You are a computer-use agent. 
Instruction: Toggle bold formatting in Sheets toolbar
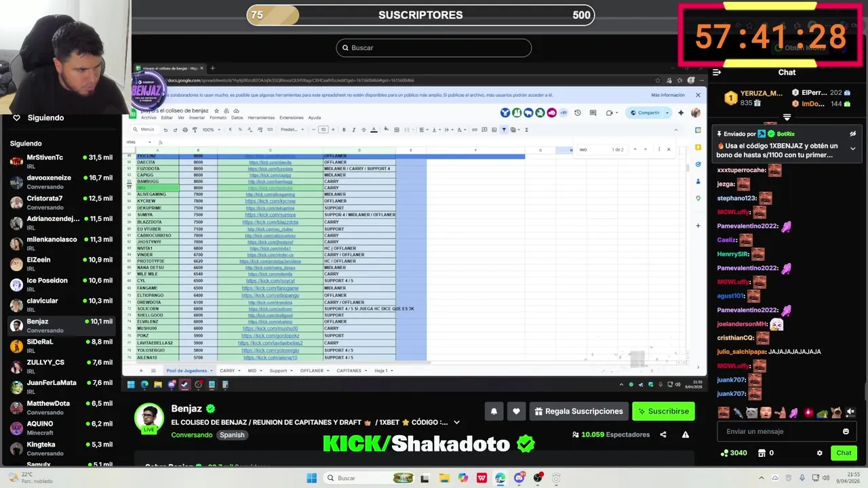[x=344, y=129]
